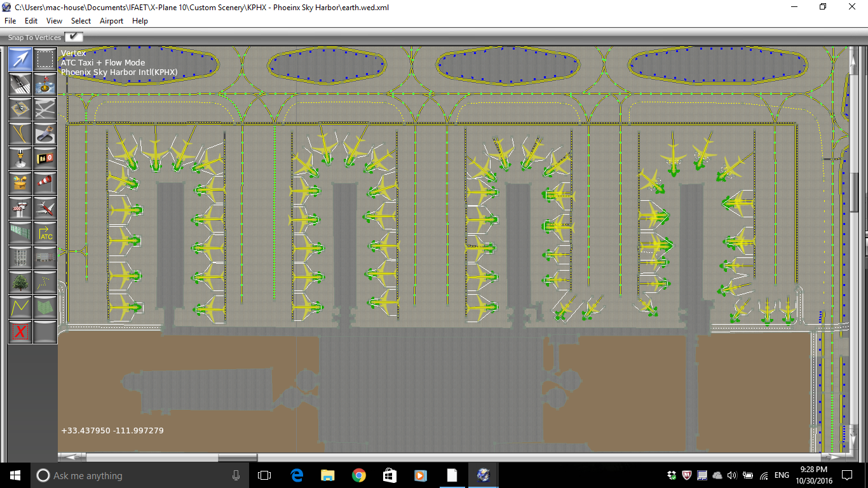Open the Windows Store taskbar icon
The image size is (868, 488).
tap(390, 475)
